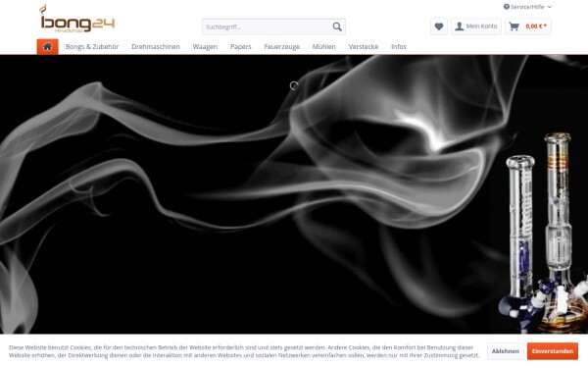Expand the Service/Hilfe dropdown
588x368 pixels.
coord(527,7)
